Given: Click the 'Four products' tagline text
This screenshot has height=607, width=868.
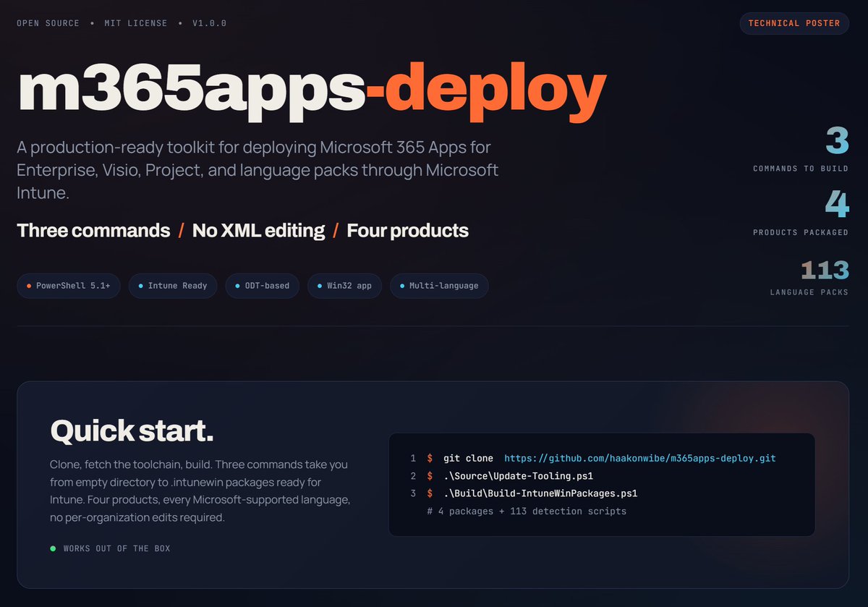Looking at the screenshot, I should point(407,231).
